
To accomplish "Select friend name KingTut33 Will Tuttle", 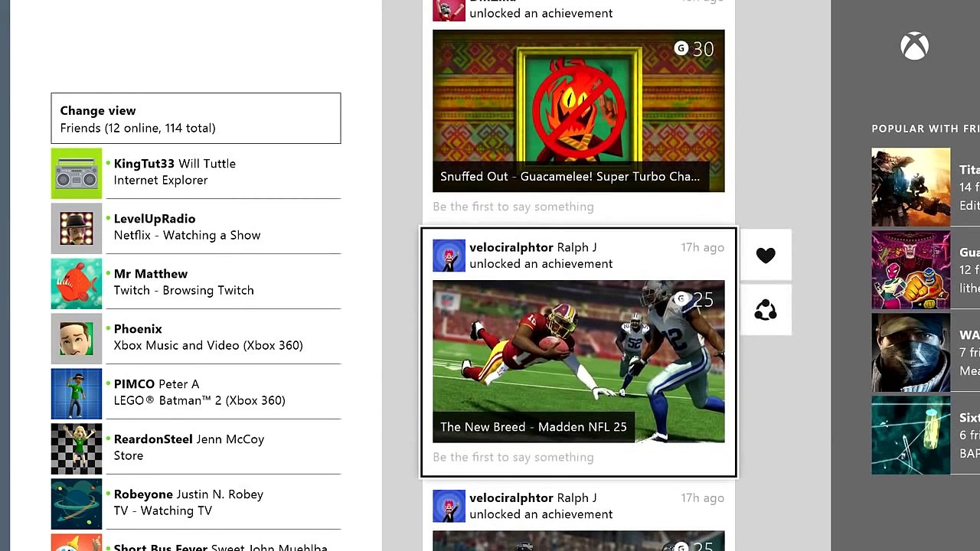I will click(x=175, y=164).
